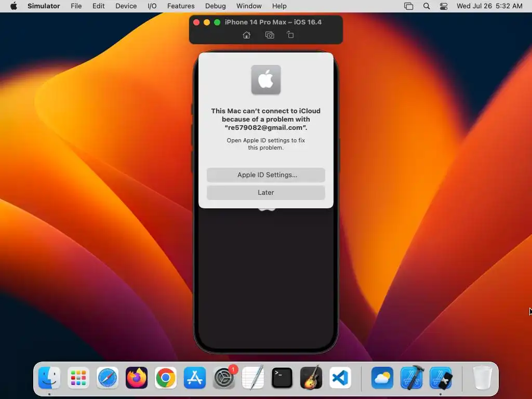Click the re579082@gmail.com text in dialog
This screenshot has height=399, width=532.
point(266,128)
